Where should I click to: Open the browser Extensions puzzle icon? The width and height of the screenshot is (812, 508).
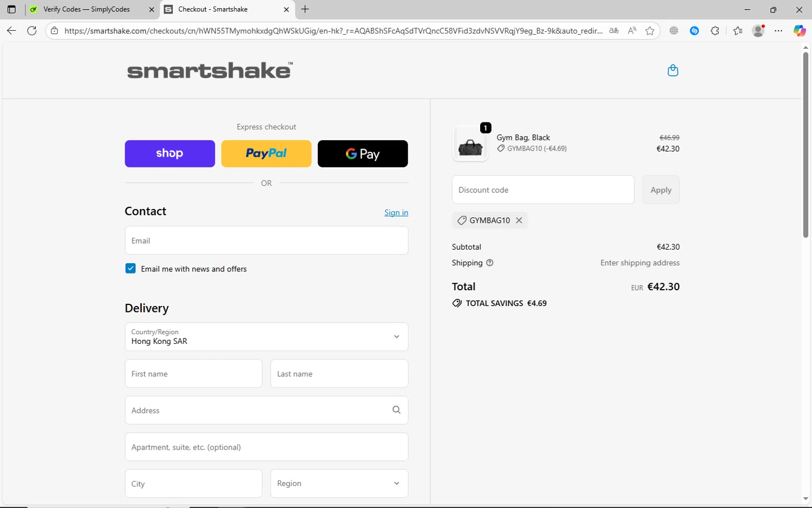pos(715,31)
